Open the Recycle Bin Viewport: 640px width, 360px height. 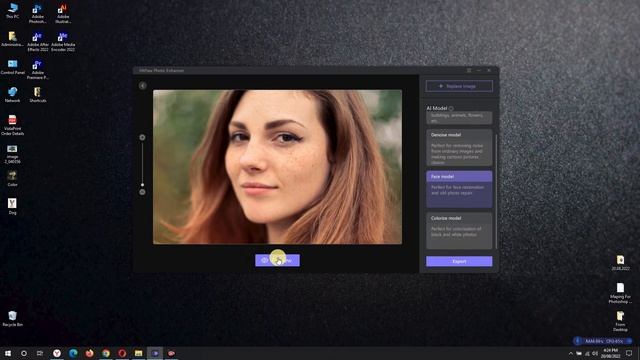click(x=13, y=319)
